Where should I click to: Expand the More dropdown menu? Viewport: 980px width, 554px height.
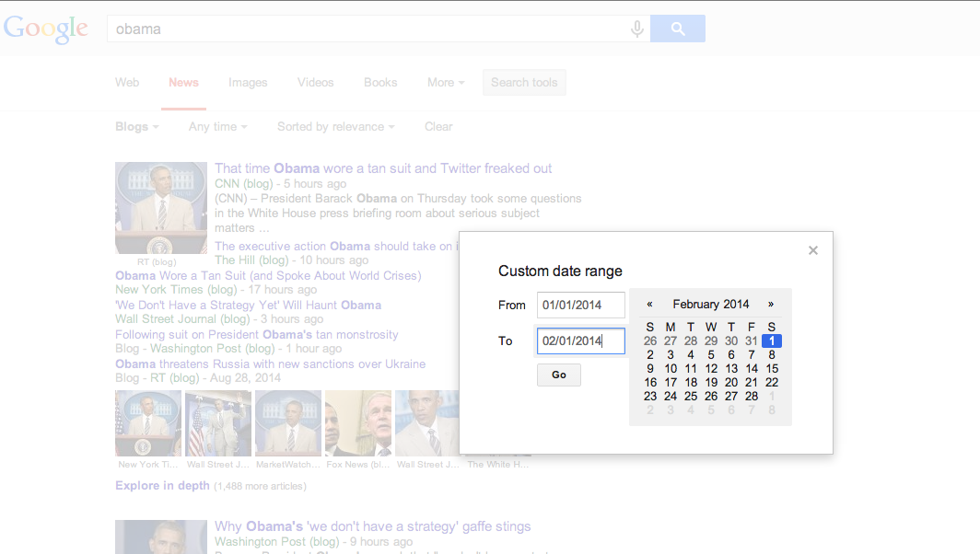[x=446, y=83]
